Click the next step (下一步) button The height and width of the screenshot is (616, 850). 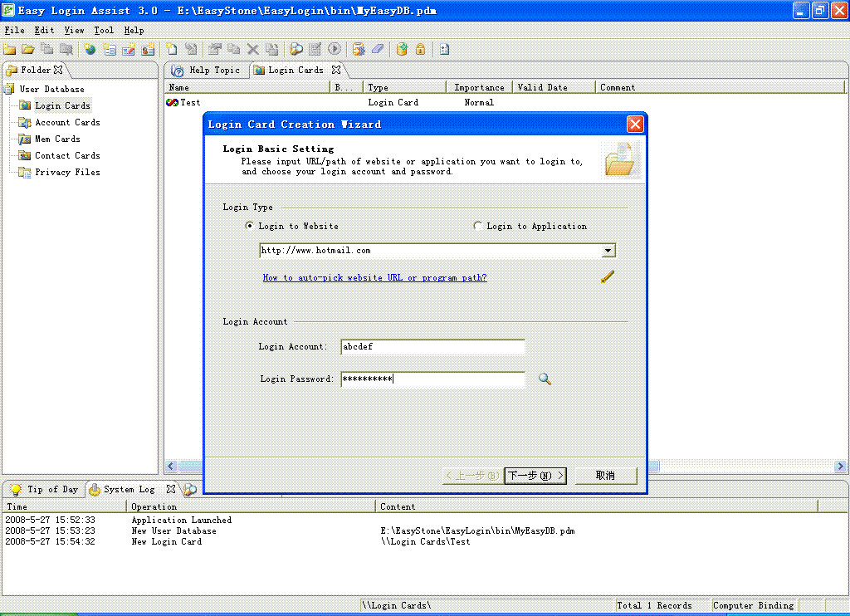535,476
